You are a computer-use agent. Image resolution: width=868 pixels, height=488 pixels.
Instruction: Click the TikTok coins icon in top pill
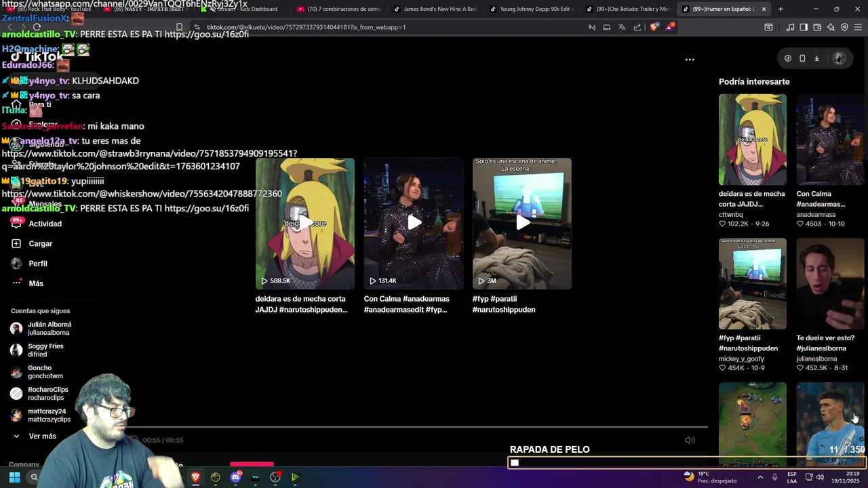point(787,58)
